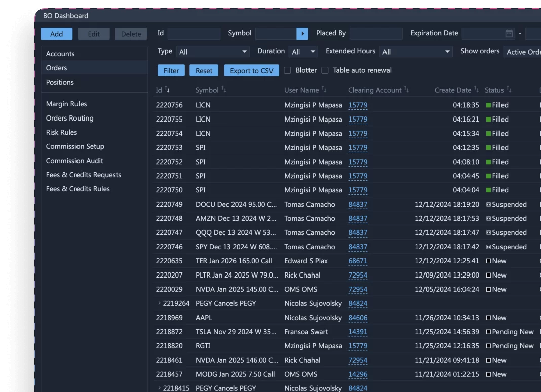Click the Clearing Account sort arrows
Screen dimensions: 541x392
click(x=406, y=89)
